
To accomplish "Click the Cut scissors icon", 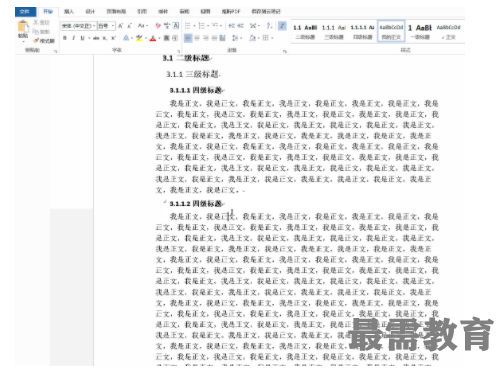I will [x=36, y=22].
